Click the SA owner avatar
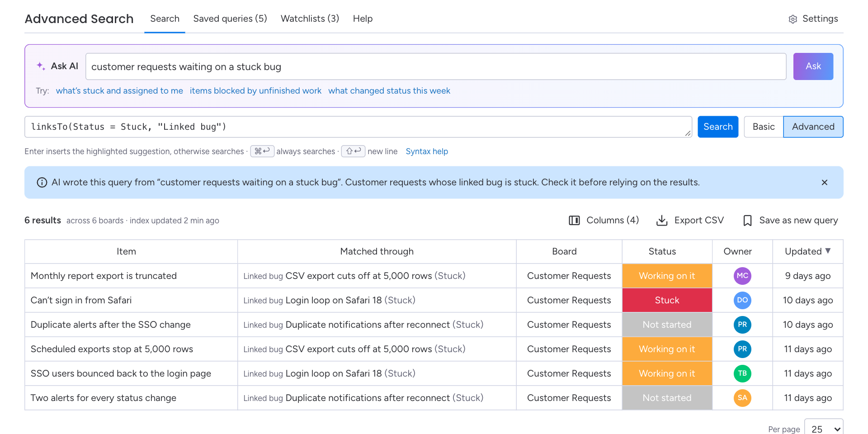 point(742,398)
